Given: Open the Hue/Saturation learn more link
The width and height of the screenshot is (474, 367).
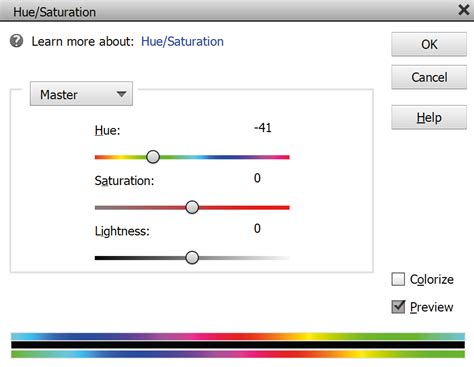Looking at the screenshot, I should click(182, 42).
